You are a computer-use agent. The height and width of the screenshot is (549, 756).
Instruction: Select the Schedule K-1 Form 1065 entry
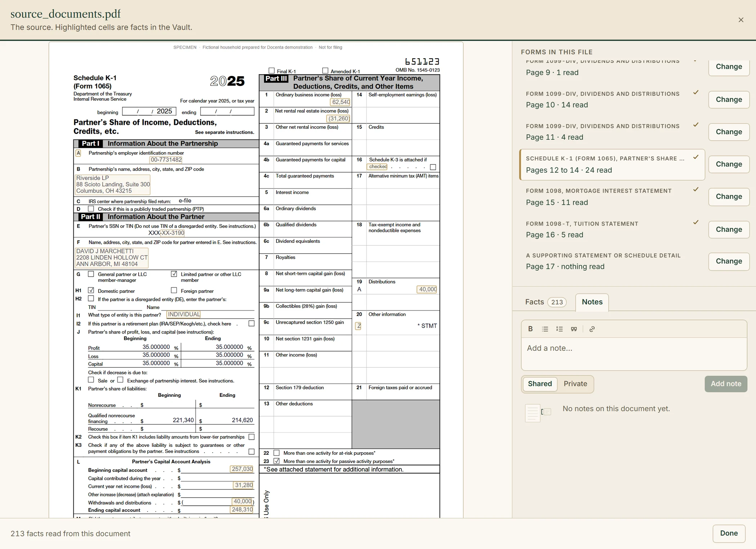[x=612, y=164]
